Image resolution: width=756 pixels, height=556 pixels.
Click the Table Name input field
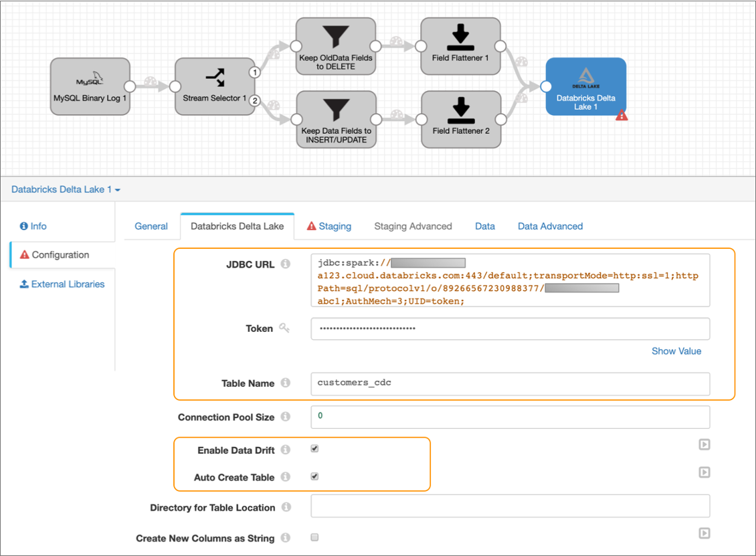pyautogui.click(x=510, y=383)
